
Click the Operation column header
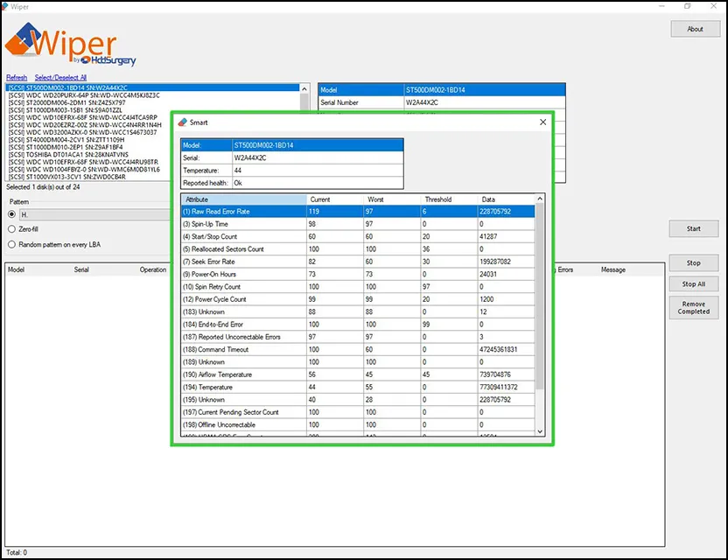153,269
